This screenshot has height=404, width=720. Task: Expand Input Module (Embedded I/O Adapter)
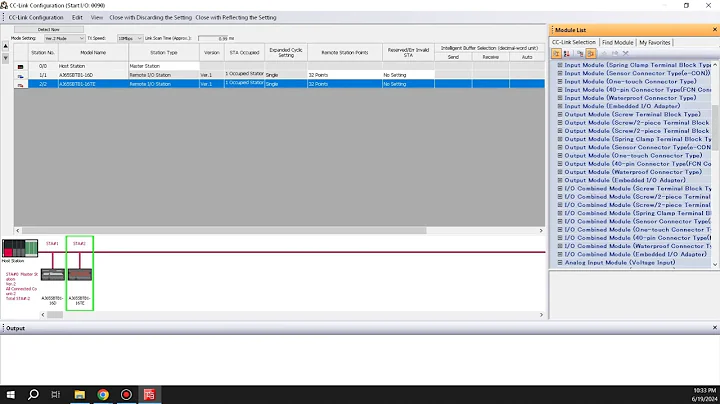560,107
